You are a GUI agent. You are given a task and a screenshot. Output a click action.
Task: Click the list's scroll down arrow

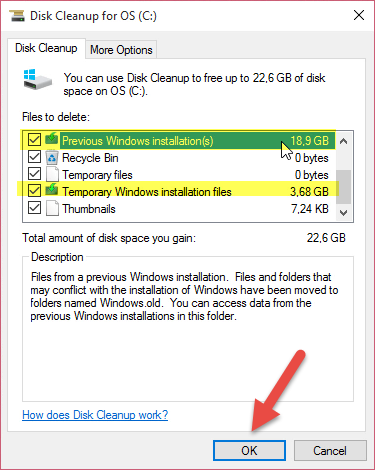344,212
